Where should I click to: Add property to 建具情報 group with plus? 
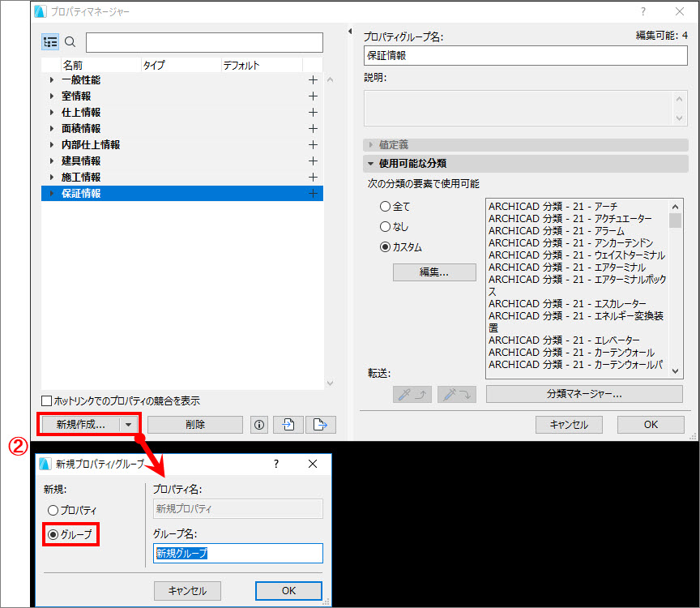click(x=313, y=161)
